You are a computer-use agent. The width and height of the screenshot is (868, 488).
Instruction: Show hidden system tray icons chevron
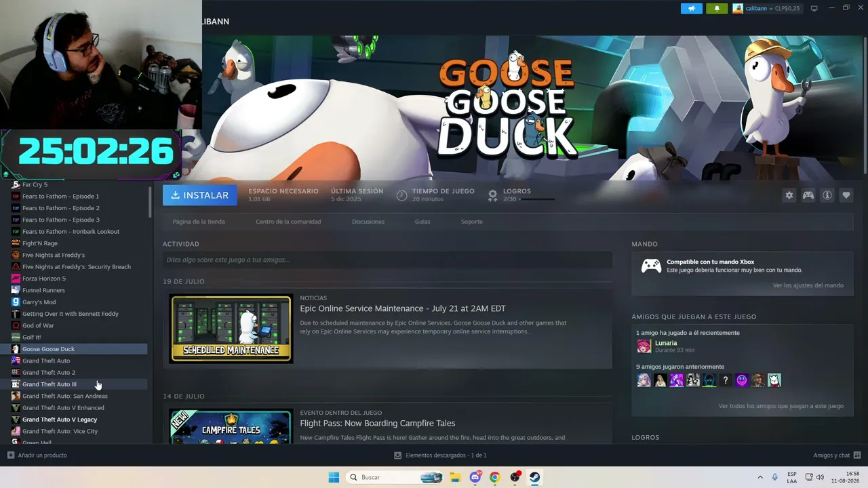tap(759, 477)
